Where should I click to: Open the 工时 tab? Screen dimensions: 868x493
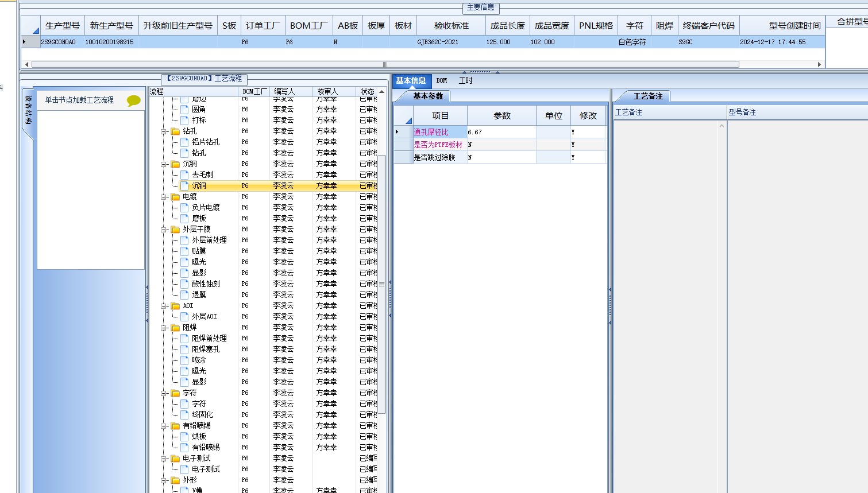coord(466,81)
